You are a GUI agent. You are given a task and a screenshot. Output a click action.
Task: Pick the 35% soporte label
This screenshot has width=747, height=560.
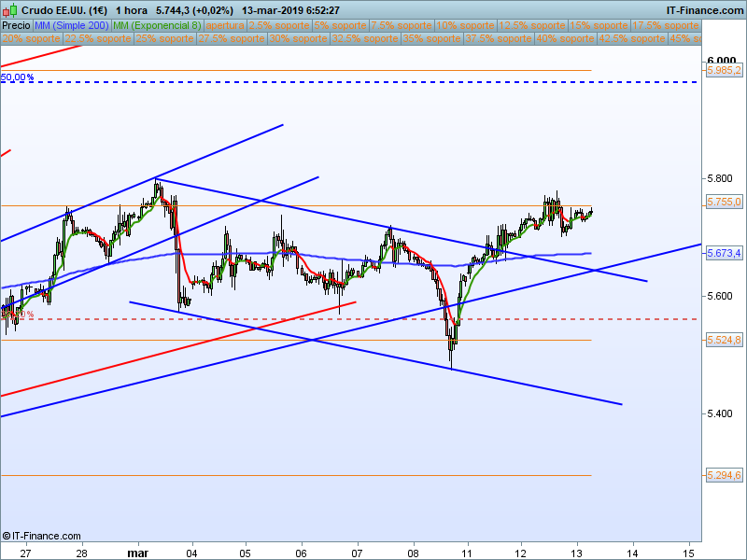click(431, 38)
